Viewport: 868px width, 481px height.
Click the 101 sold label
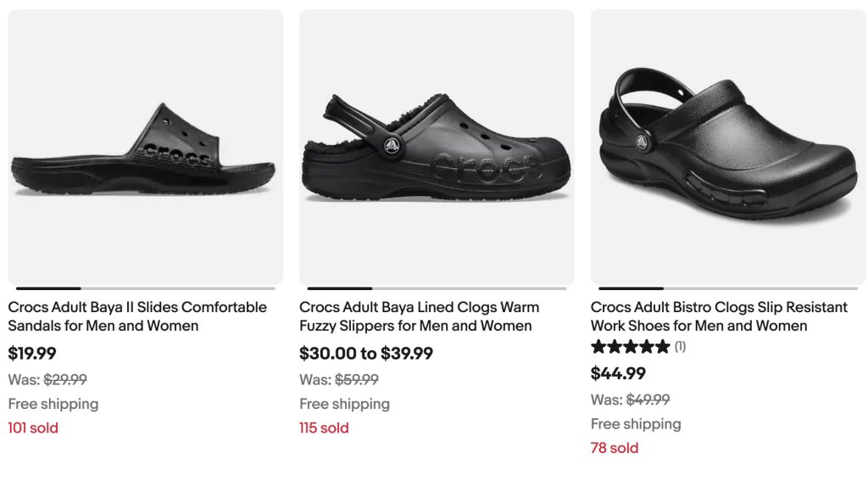[33, 428]
